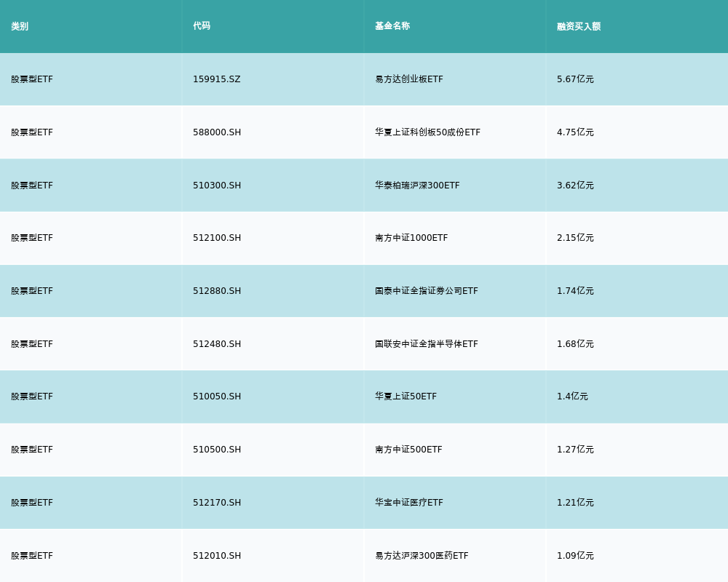728x582 pixels.
Task: Click the value 1.68亿元
Action: tap(575, 344)
